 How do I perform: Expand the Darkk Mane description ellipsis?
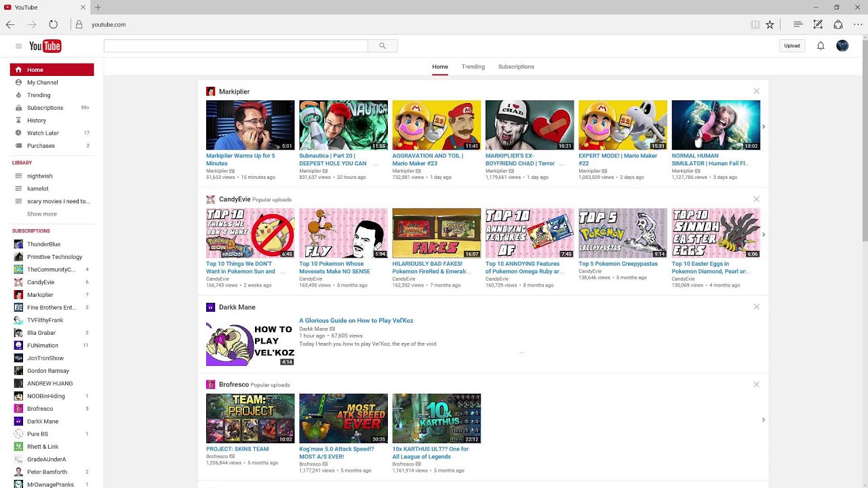521,353
